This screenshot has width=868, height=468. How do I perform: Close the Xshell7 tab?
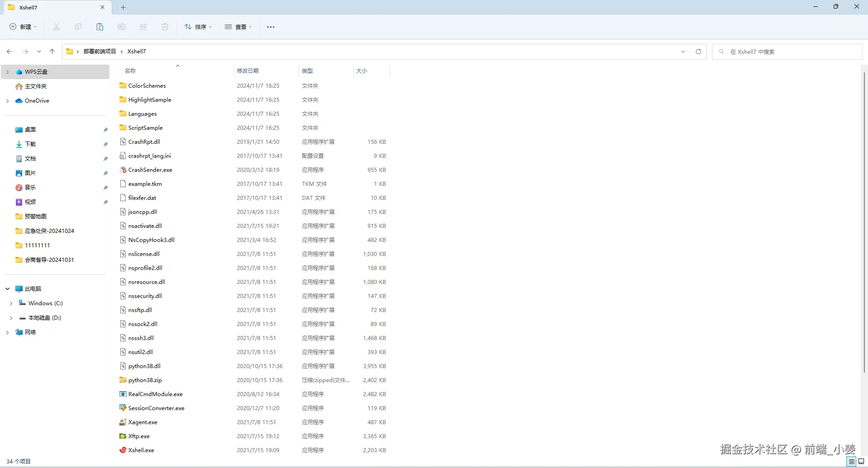click(103, 7)
